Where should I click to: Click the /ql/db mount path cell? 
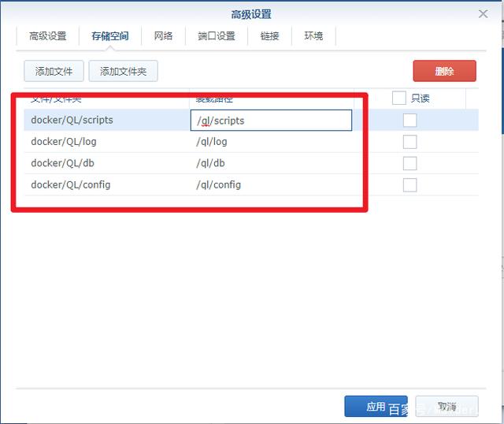tap(210, 163)
